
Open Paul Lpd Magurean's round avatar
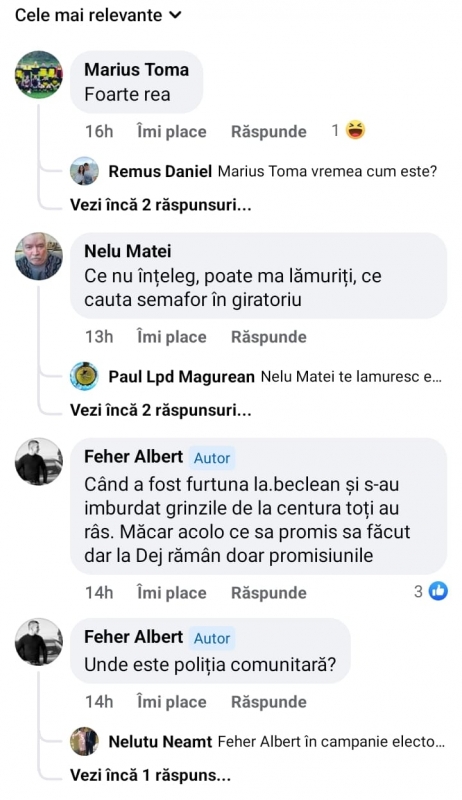(84, 377)
